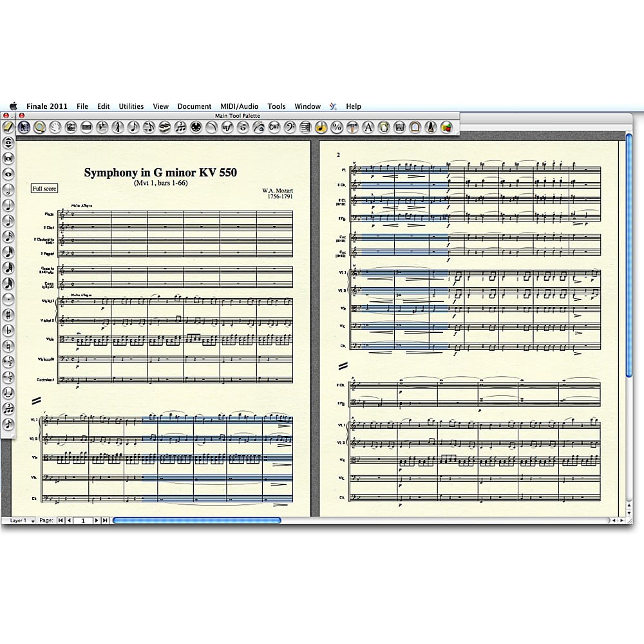Choose the whole note duration
This screenshot has height=644, width=644.
(8, 174)
